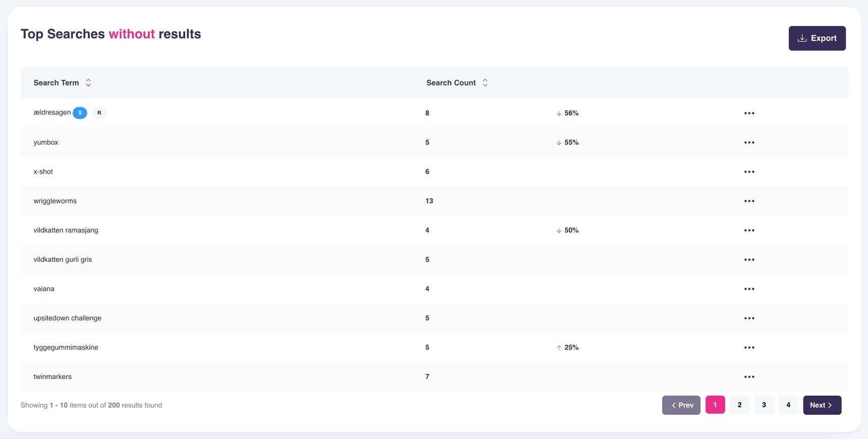Click the ellipsis for twinmarkers
This screenshot has width=868, height=439.
[x=749, y=376]
